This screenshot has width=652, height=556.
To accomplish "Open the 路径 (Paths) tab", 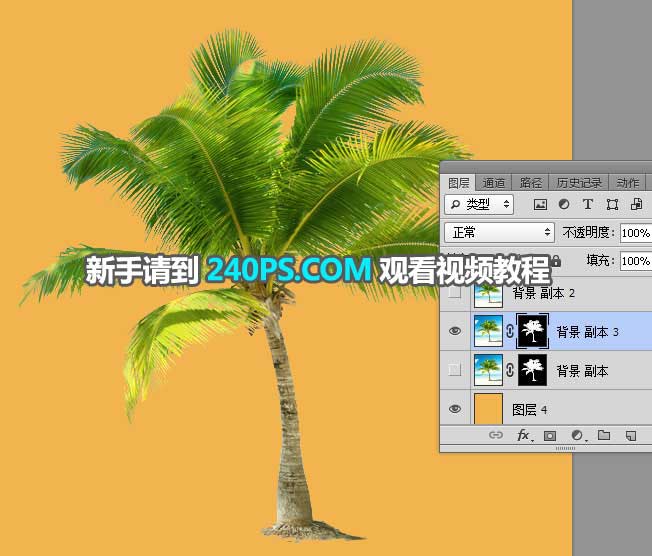I will point(531,183).
